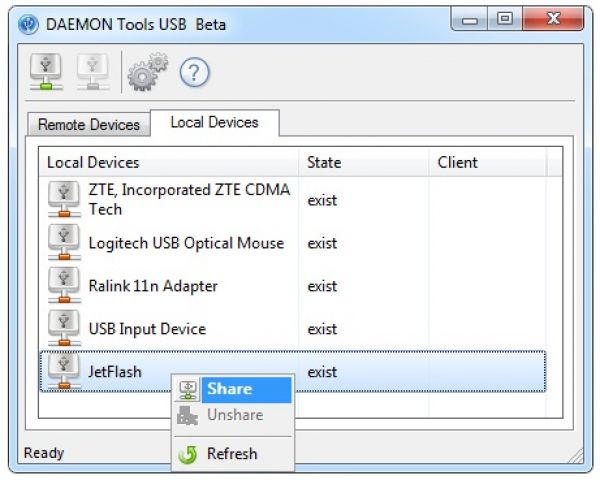Select the Local Devices tab
Image resolution: width=600 pixels, height=480 pixels.
click(x=214, y=123)
